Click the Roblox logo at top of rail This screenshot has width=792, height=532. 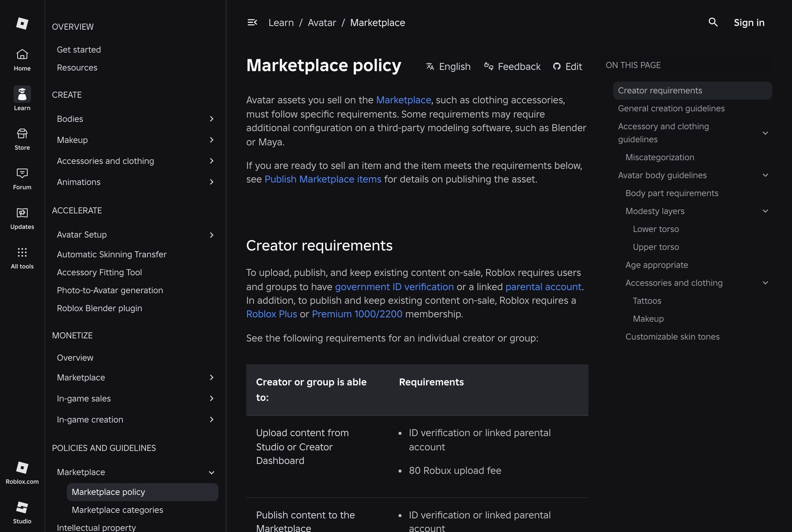(22, 23)
